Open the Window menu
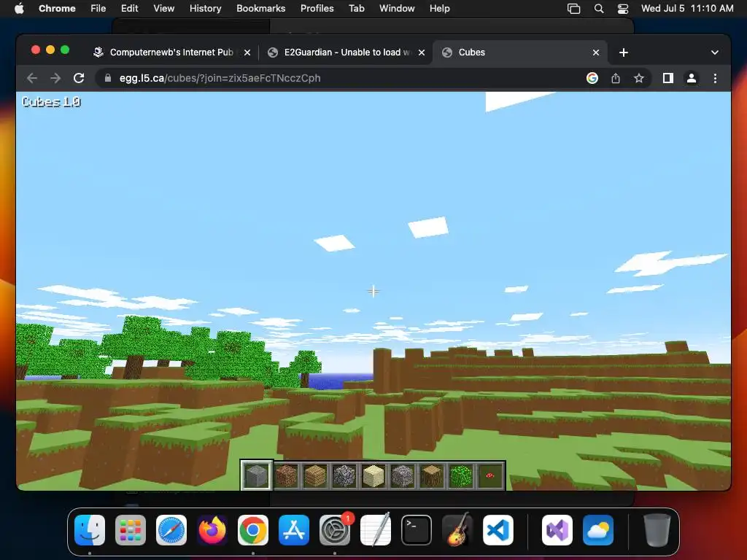747x560 pixels. (x=397, y=9)
